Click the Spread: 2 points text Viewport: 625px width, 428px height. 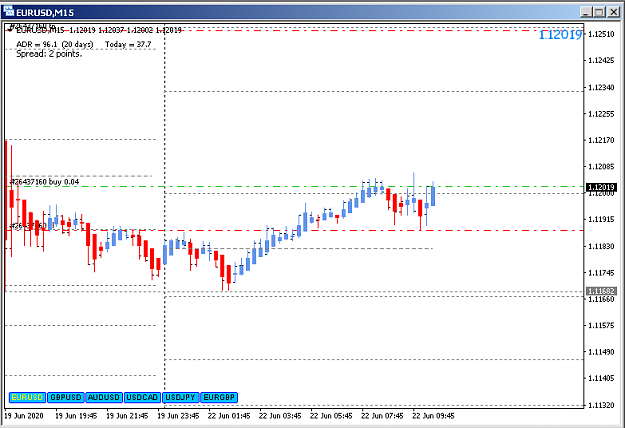[49, 54]
